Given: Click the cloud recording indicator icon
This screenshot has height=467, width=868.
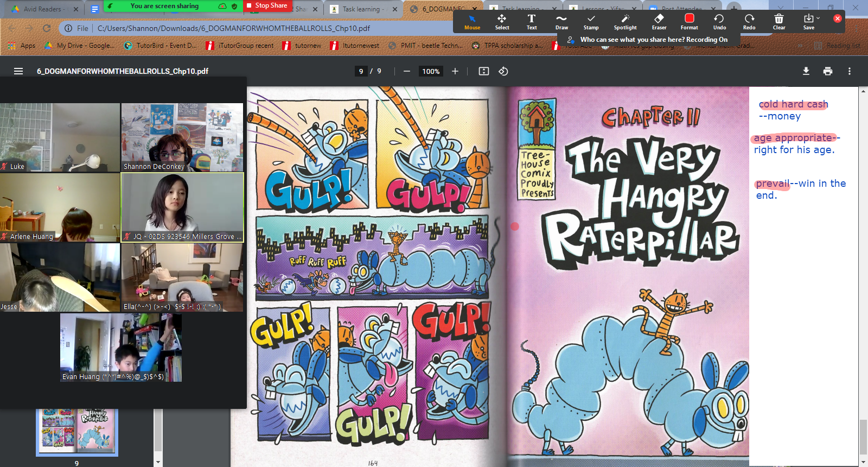Looking at the screenshot, I should click(x=222, y=6).
